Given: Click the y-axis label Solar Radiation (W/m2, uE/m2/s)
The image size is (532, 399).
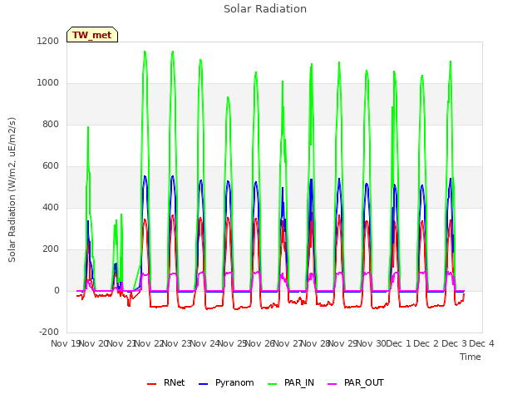Looking at the screenshot, I should (x=12, y=190).
